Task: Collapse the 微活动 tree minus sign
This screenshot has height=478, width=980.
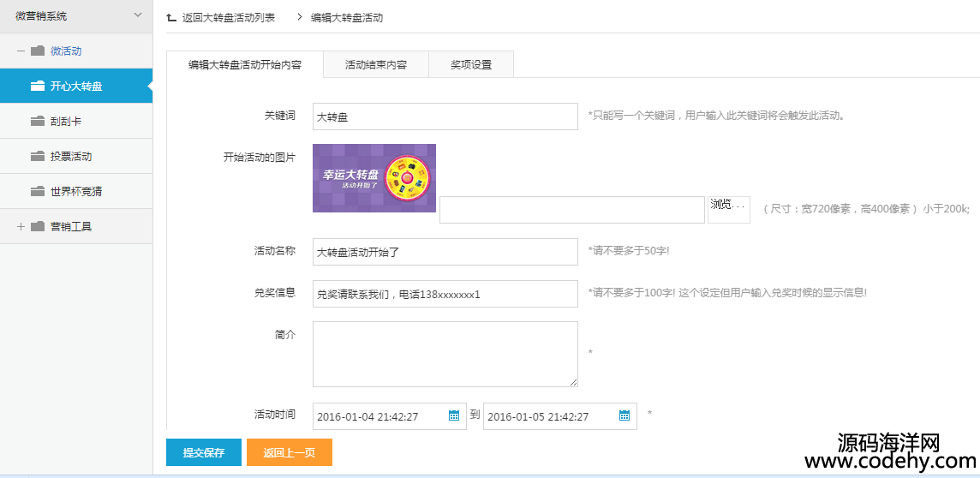Action: pyautogui.click(x=21, y=51)
